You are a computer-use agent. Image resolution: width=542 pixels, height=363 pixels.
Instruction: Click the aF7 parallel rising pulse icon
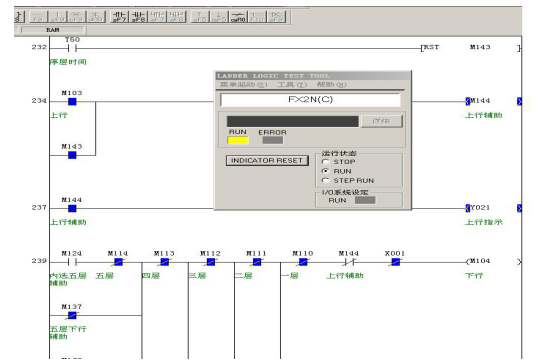coord(157,16)
